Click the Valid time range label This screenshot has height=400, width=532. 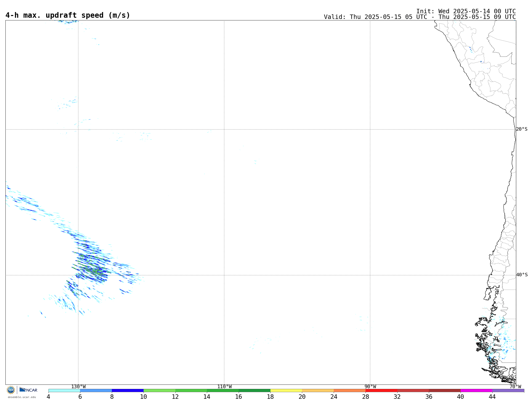(420, 17)
